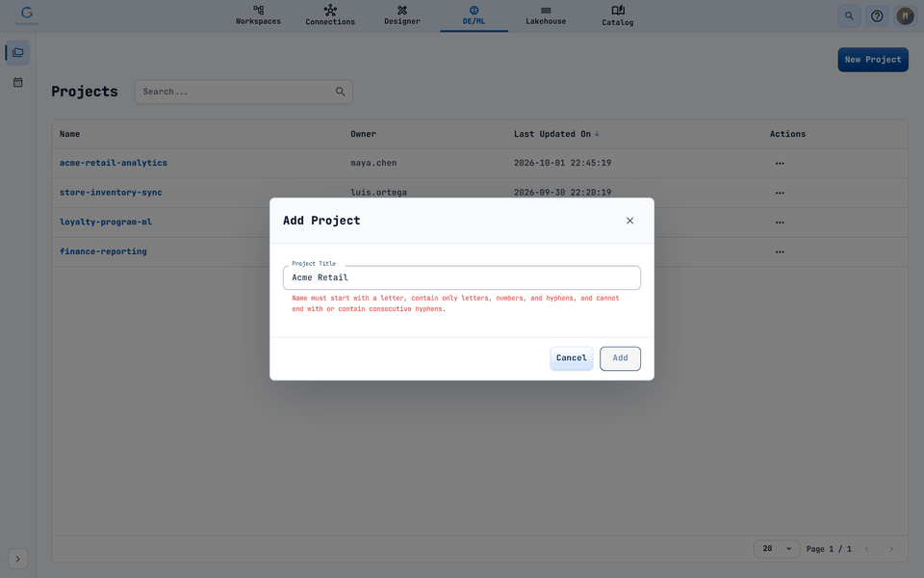Open loyalty-program-ml project
This screenshot has height=578, width=924.
[106, 222]
